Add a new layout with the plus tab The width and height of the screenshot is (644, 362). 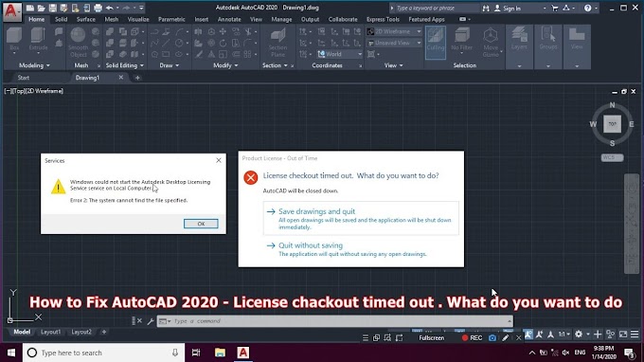104,332
